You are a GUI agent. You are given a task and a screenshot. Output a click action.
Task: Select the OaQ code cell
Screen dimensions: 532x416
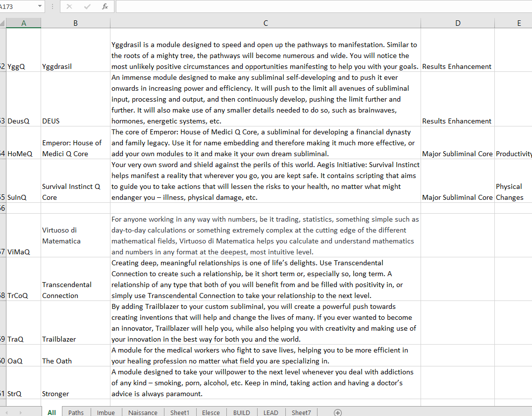[x=23, y=355]
